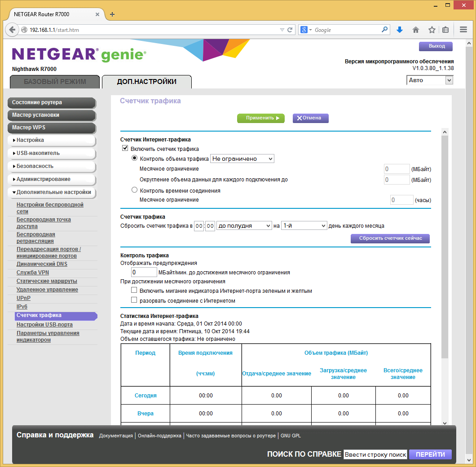Open the URL history dropdown arrow
The height and width of the screenshot is (467, 476).
click(282, 30)
